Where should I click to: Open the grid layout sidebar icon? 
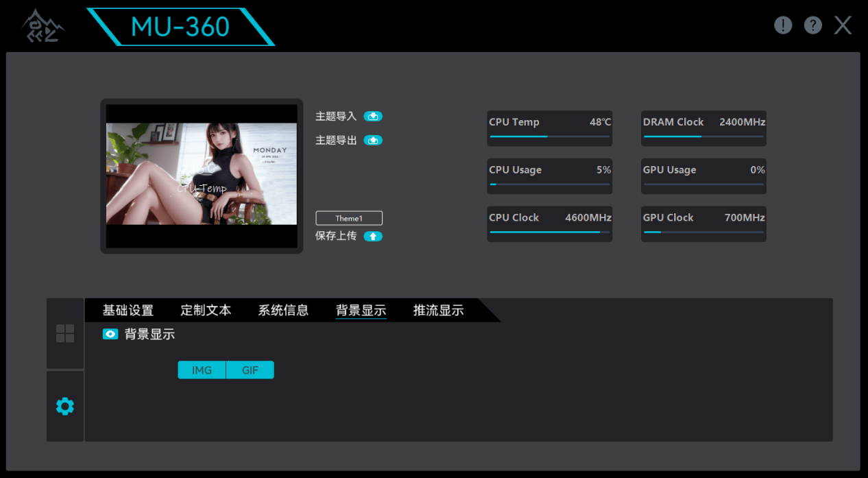coord(65,333)
